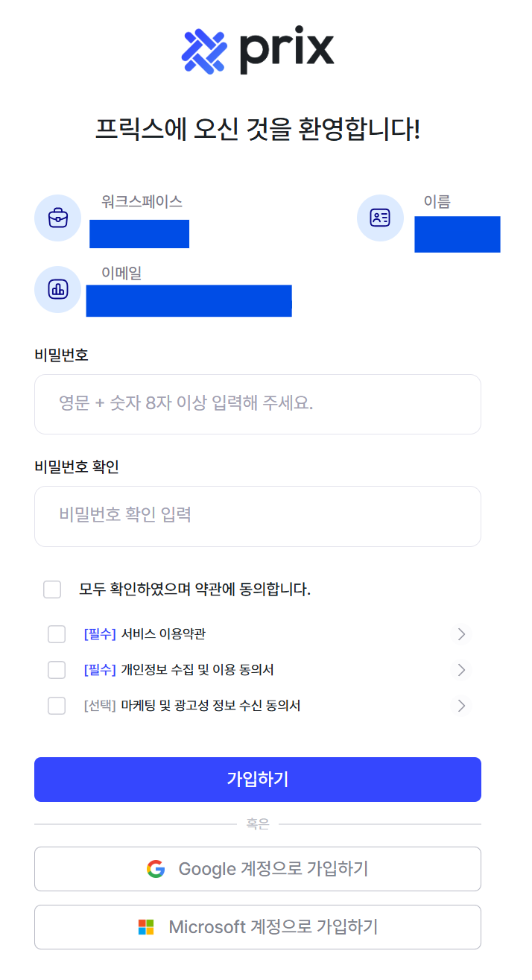Click the workspace briefcase icon

[58, 218]
